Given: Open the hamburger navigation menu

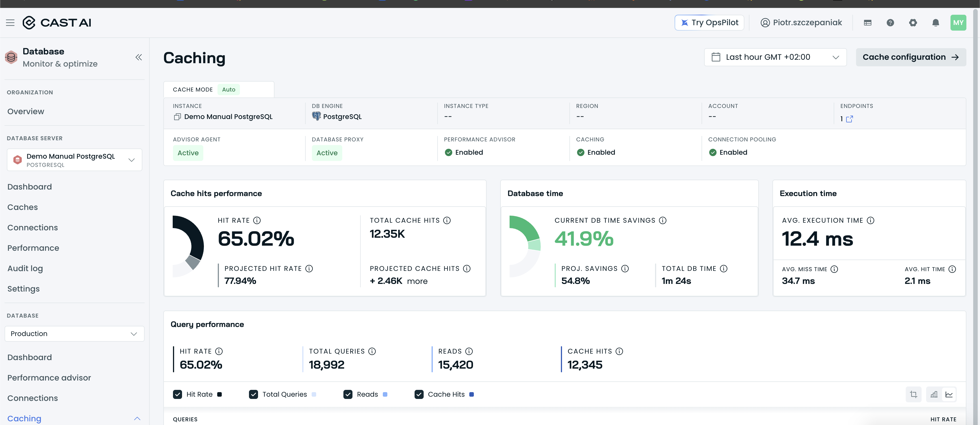Looking at the screenshot, I should click(x=10, y=23).
